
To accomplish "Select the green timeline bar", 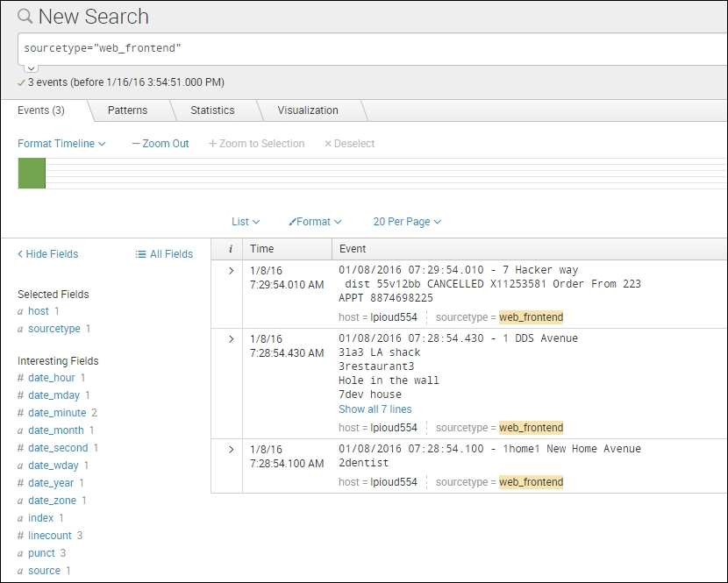I will click(x=32, y=173).
